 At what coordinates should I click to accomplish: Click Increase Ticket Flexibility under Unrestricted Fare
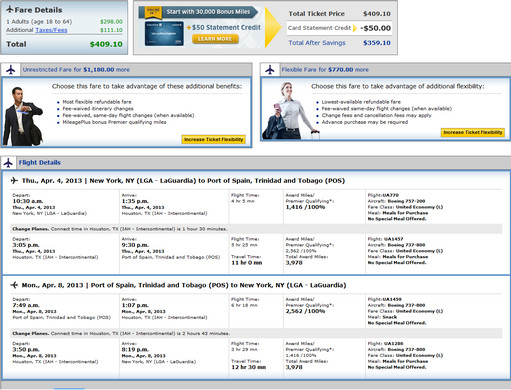214,139
